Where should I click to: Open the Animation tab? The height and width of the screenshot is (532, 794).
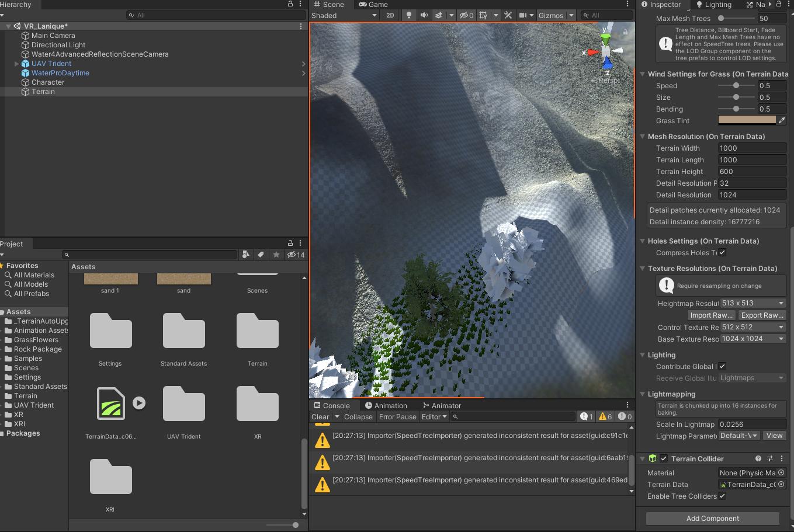point(386,405)
